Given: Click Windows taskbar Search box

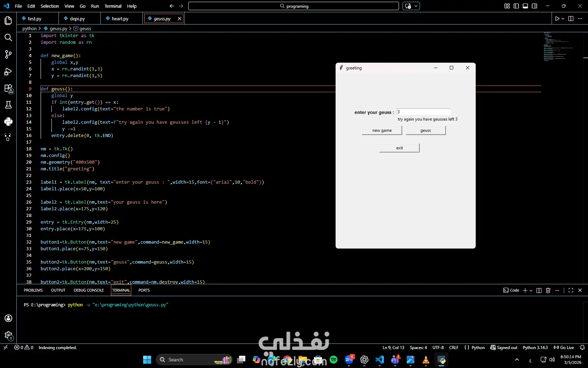Looking at the screenshot, I should pos(194,360).
